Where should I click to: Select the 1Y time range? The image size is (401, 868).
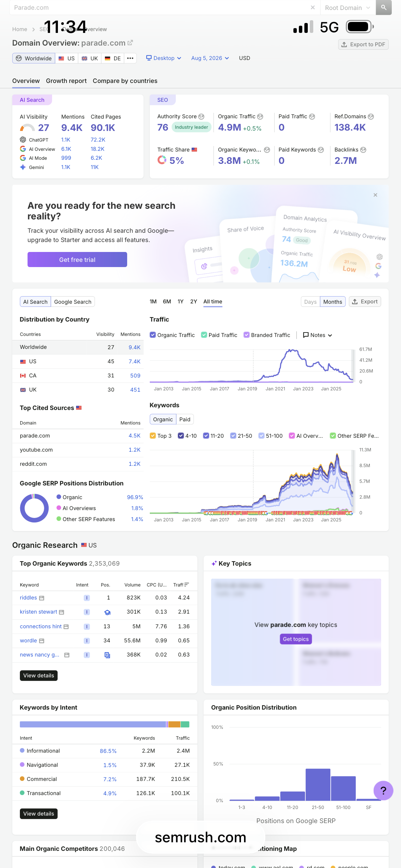(180, 302)
